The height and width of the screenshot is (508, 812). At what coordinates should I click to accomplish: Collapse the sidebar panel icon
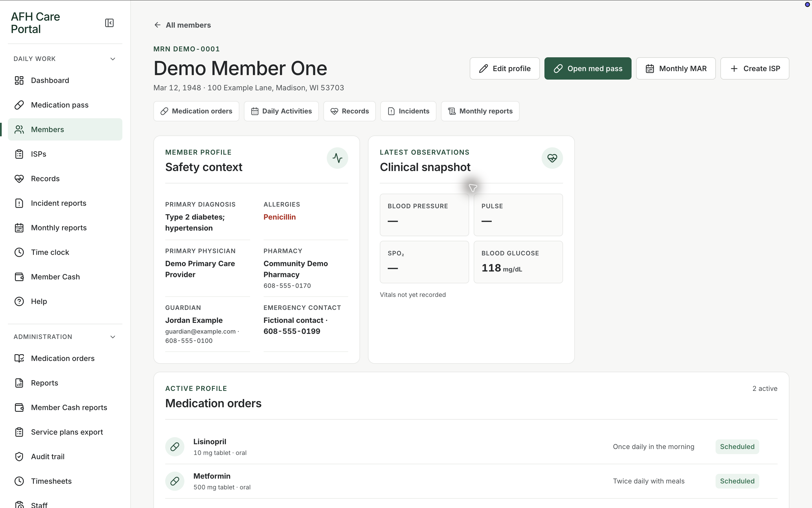(x=109, y=23)
